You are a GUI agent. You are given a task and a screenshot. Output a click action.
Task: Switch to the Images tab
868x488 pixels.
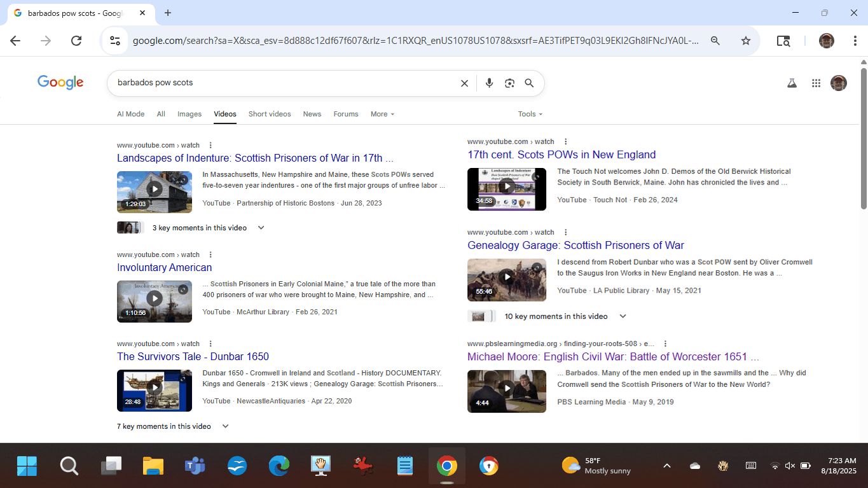click(189, 114)
